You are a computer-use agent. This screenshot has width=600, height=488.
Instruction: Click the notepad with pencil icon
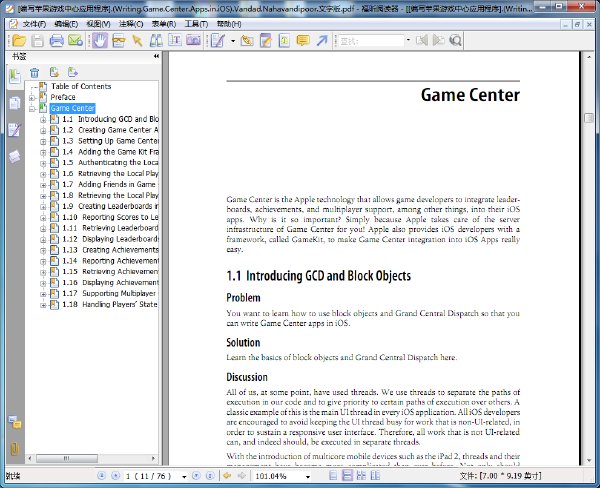(x=265, y=40)
